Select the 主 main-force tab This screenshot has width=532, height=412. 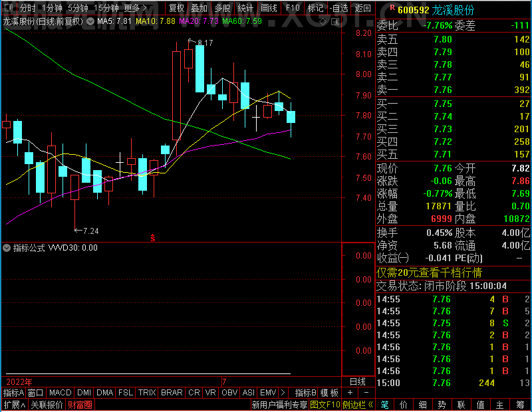coord(500,405)
